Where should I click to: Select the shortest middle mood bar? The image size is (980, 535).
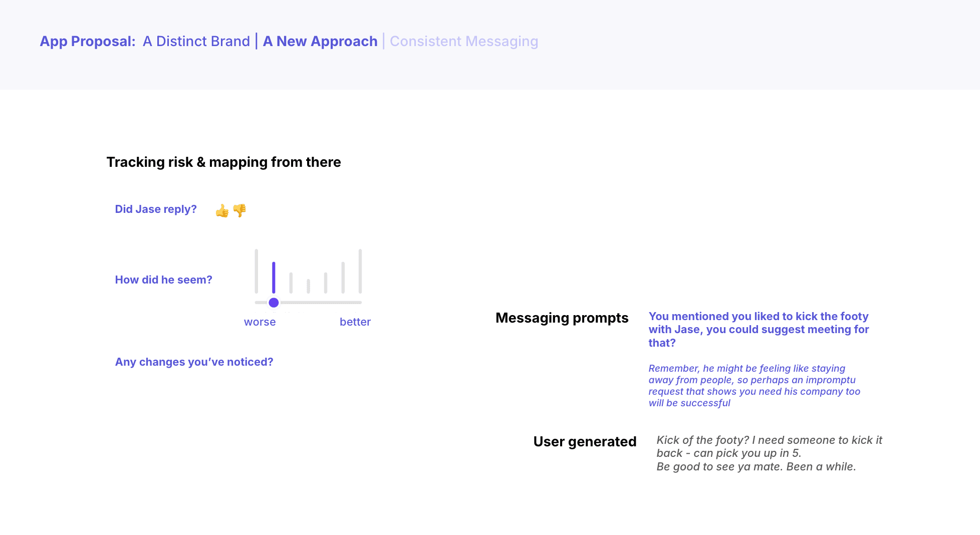click(308, 286)
